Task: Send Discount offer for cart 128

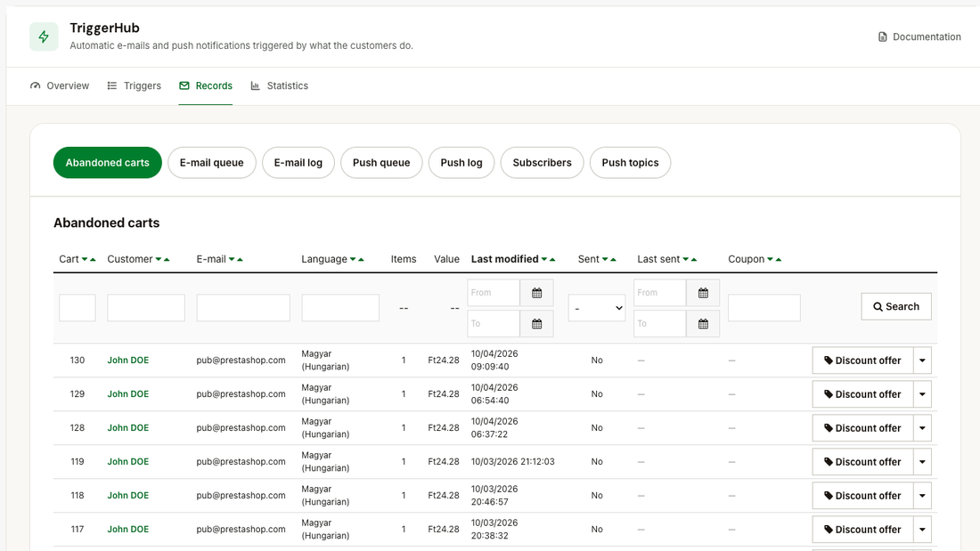Action: [x=862, y=428]
